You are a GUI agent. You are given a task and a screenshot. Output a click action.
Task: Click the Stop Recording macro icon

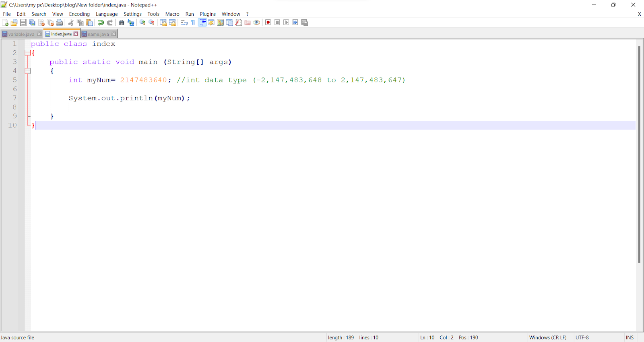pyautogui.click(x=277, y=23)
